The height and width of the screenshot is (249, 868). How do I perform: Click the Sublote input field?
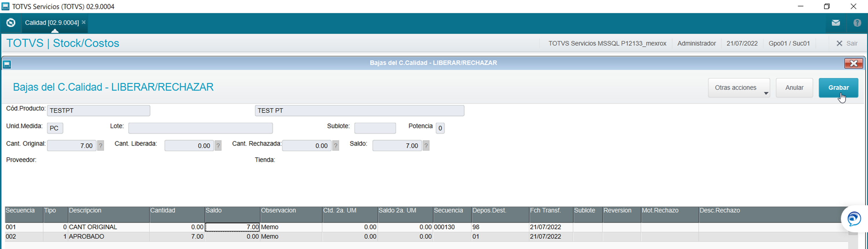(375, 128)
